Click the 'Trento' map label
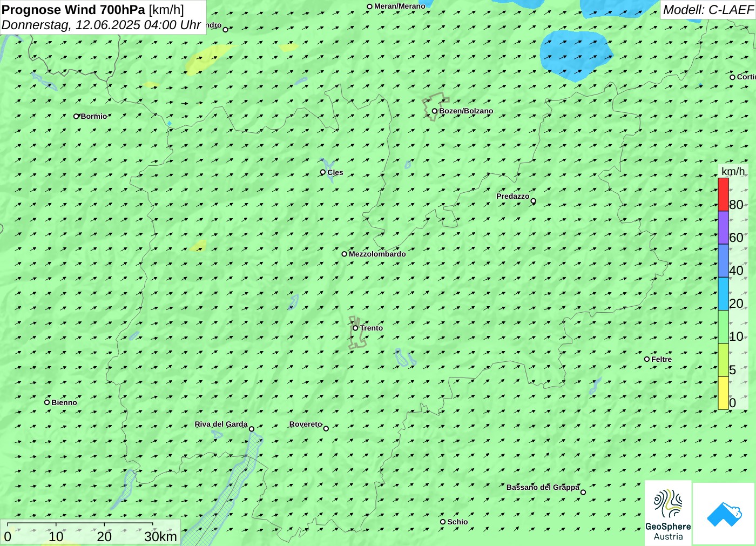The height and width of the screenshot is (546, 756). [372, 328]
